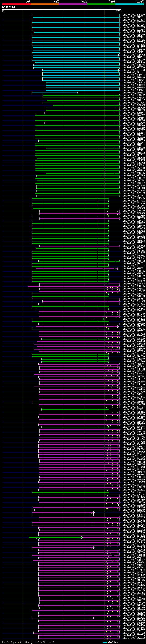Select the query name BB923214
This screenshot has width=146, height=644.
click(x=8, y=8)
